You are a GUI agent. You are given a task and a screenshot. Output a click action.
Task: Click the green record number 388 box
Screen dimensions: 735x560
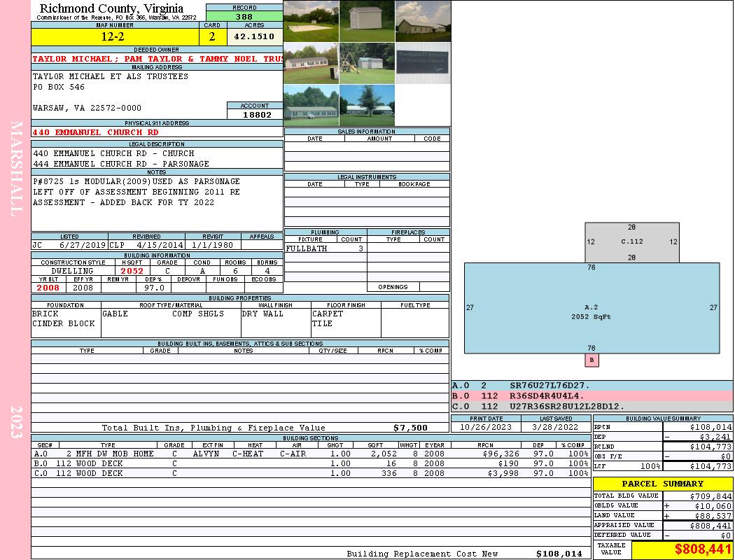pos(244,17)
